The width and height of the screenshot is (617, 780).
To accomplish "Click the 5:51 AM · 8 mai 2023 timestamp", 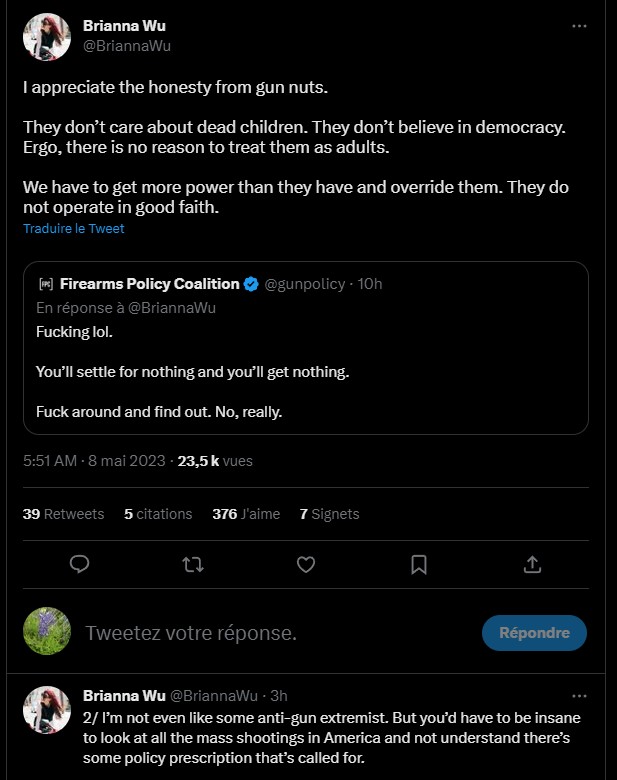I will (94, 461).
